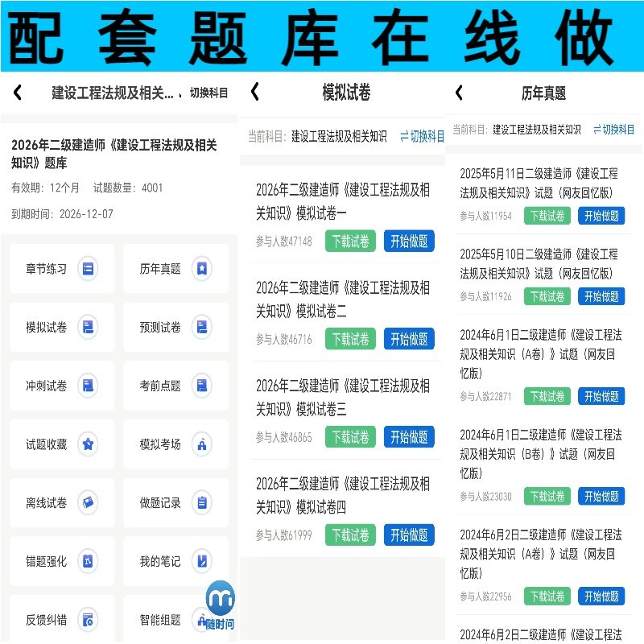Download 模拟试卷四 via 下载试卷
This screenshot has width=644, height=644.
(x=350, y=535)
